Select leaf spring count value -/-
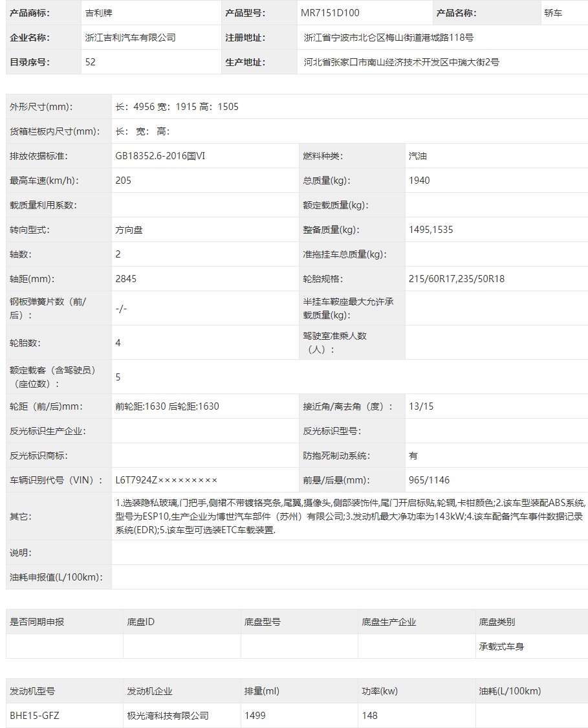The width and height of the screenshot is (588, 728). coord(121,309)
